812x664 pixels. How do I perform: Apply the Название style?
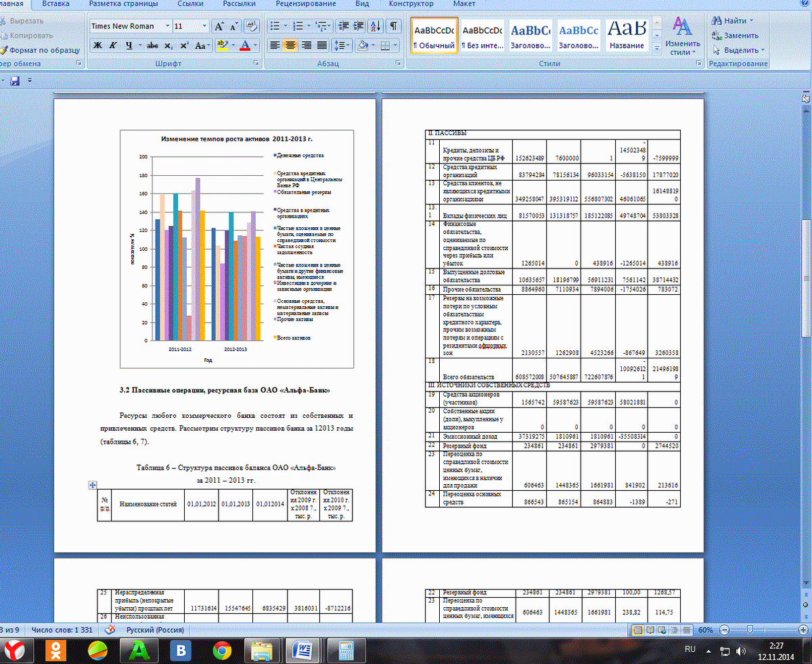[x=627, y=35]
